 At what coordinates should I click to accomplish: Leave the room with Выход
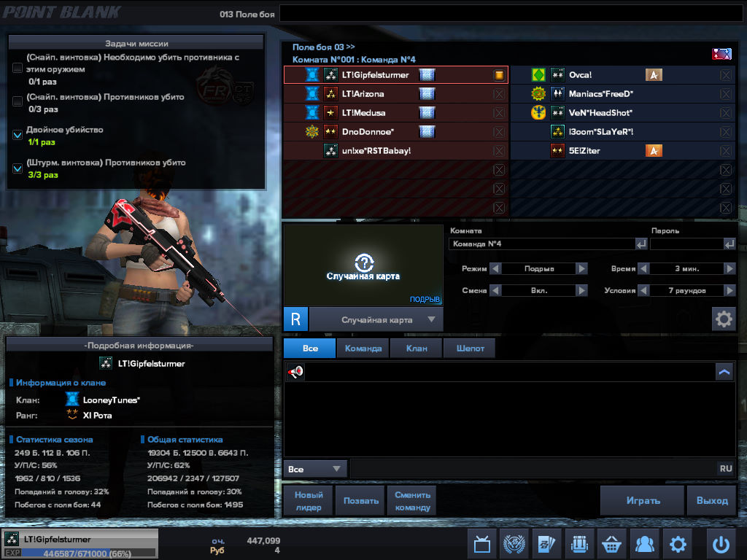click(x=712, y=500)
